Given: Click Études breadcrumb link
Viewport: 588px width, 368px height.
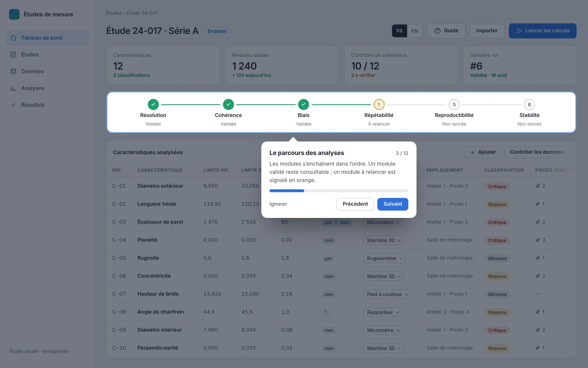Looking at the screenshot, I should (x=114, y=13).
